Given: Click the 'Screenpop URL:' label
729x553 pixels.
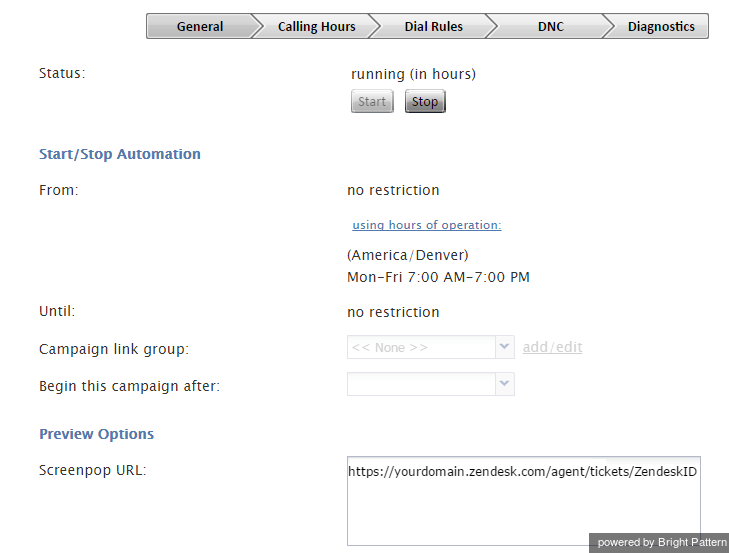Looking at the screenshot, I should pyautogui.click(x=93, y=470).
